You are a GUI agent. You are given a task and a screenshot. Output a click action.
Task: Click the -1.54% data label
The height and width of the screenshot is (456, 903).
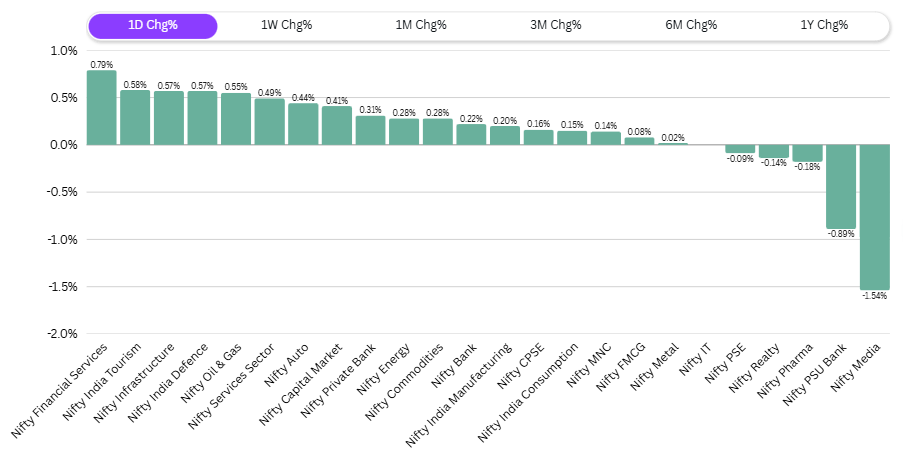click(874, 297)
